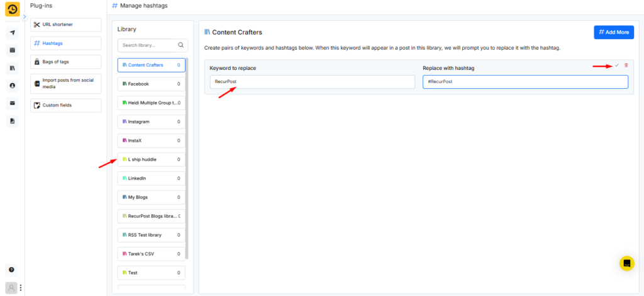Open the chat support widget
The width and height of the screenshot is (644, 296).
coord(627,263)
